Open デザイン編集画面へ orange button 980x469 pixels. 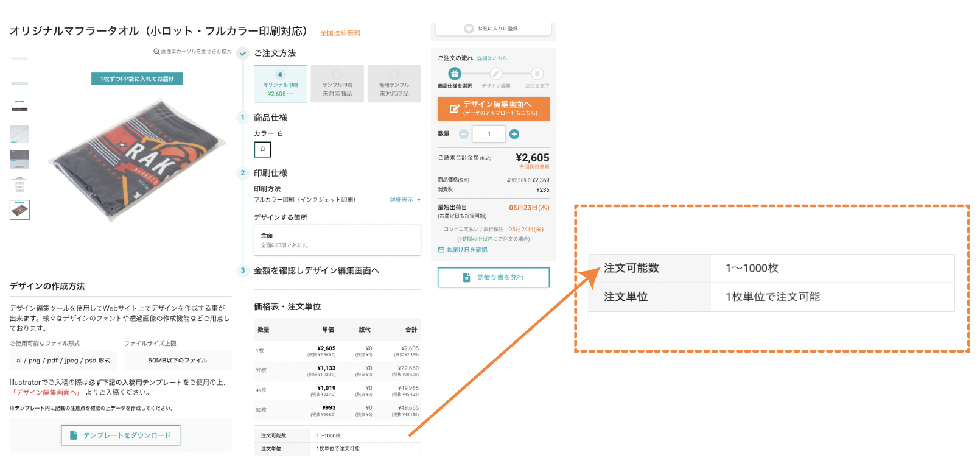click(x=494, y=108)
